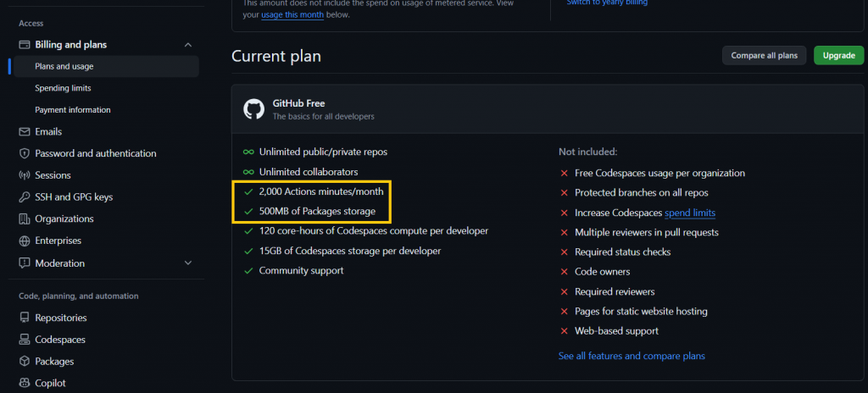Click the 2,000 Actions minutes/month text
This screenshot has height=393, width=868.
point(321,191)
